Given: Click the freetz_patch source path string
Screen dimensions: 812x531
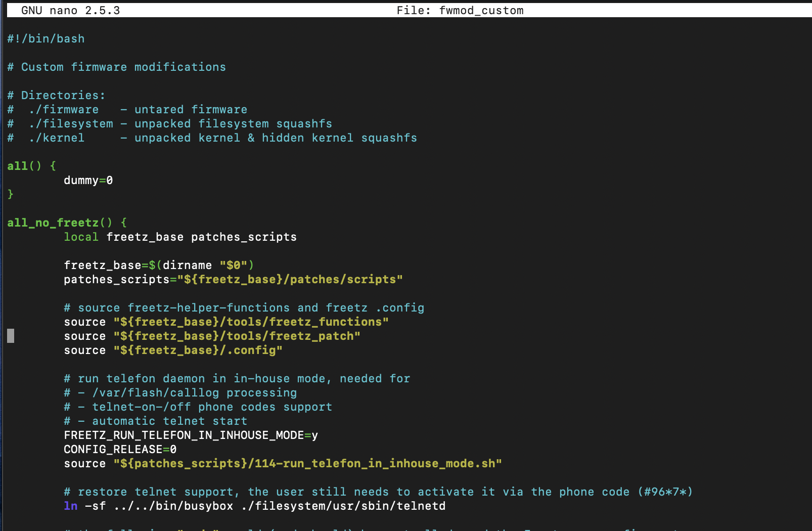Looking at the screenshot, I should (x=237, y=336).
